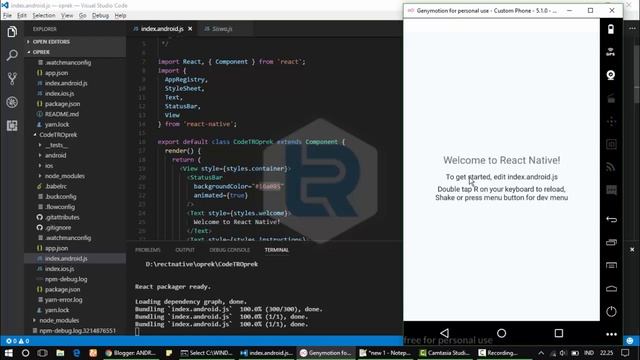Open Task View on taskbar

(42, 353)
